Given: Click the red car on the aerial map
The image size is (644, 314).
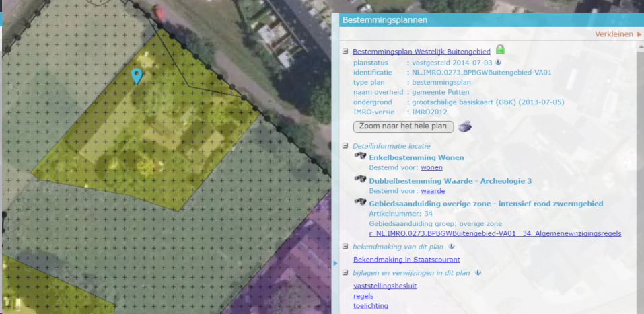Looking at the screenshot, I should [158, 12].
